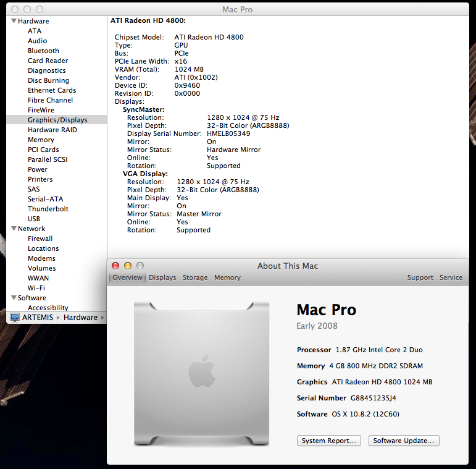476x469 pixels.
Task: Select Fibre Channel entry
Action: [x=51, y=100]
